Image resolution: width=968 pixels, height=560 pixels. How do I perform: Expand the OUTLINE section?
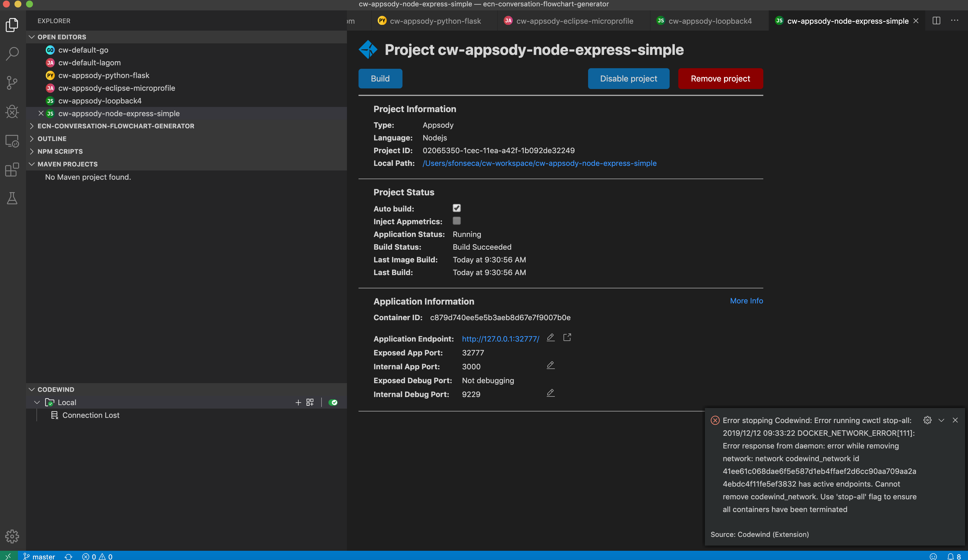click(x=52, y=139)
